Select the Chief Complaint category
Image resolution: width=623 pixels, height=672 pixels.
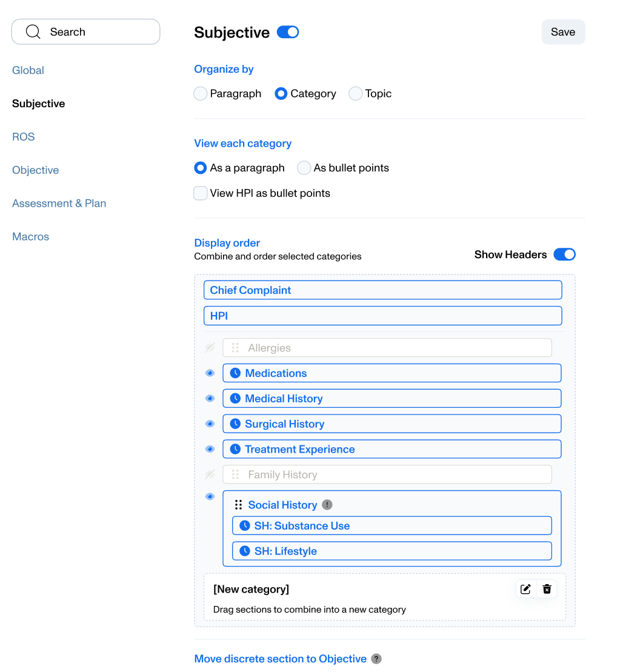pyautogui.click(x=382, y=290)
